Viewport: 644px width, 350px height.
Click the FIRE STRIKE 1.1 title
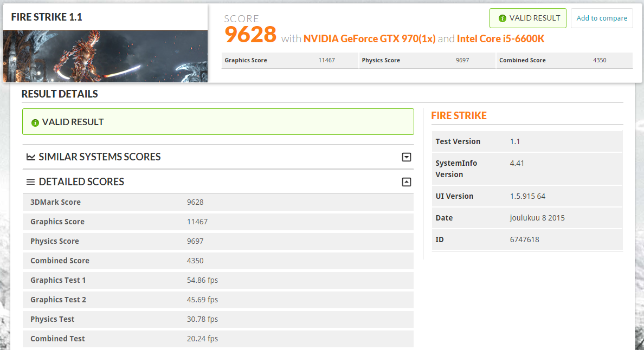click(x=47, y=17)
